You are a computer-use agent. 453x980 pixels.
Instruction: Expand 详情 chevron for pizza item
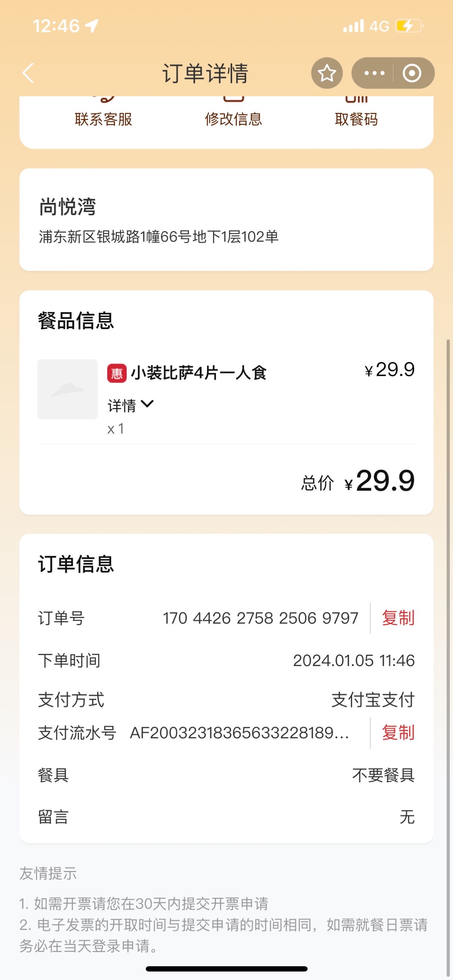131,405
